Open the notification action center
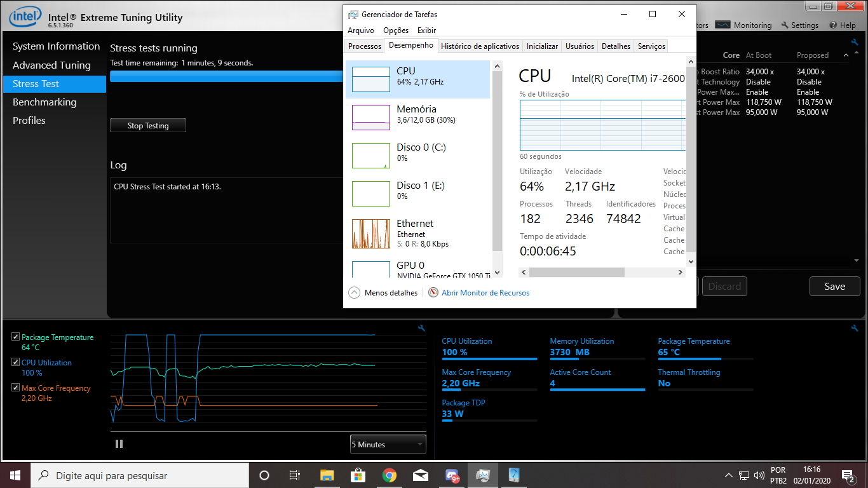The image size is (868, 488). (x=848, y=475)
